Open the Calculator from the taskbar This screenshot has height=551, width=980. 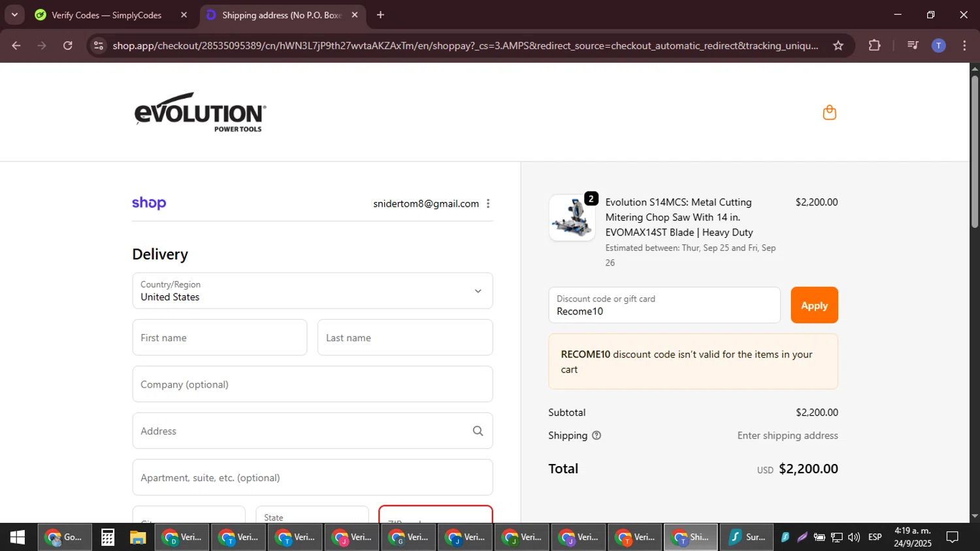[x=108, y=537]
